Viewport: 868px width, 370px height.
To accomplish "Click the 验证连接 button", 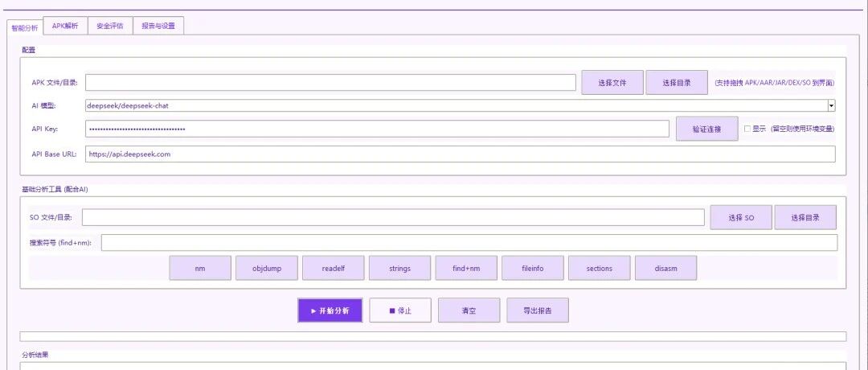I will pos(707,129).
